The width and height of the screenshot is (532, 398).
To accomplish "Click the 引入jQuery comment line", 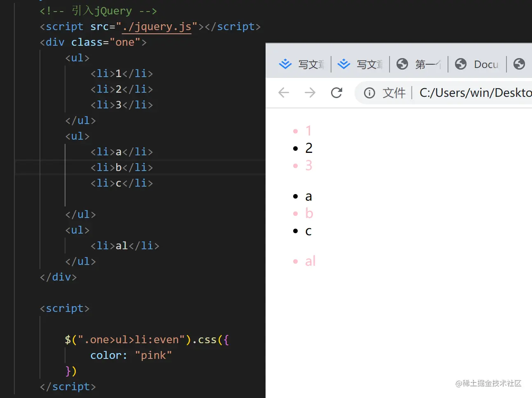I will tap(98, 11).
